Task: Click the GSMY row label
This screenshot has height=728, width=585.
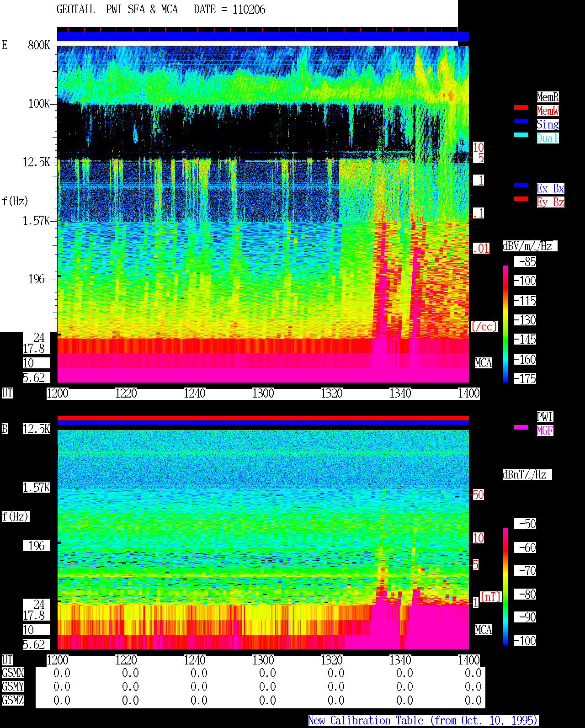Action: 13,686
